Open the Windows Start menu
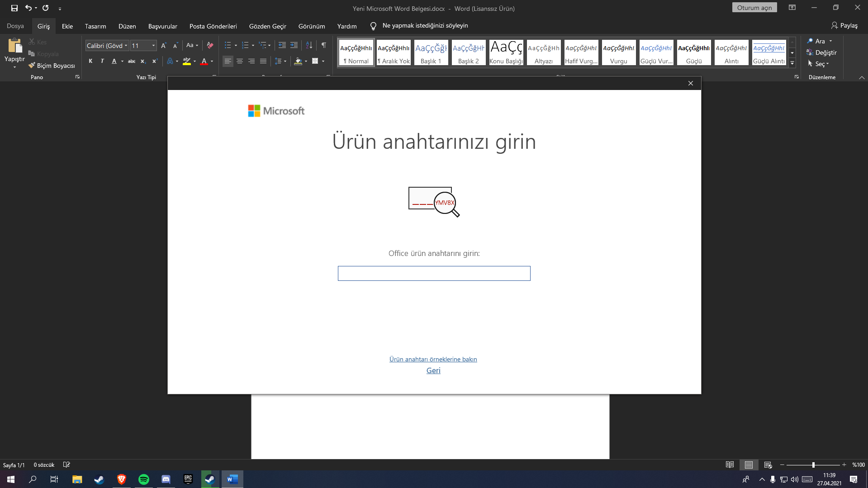The height and width of the screenshot is (488, 868). point(11,479)
